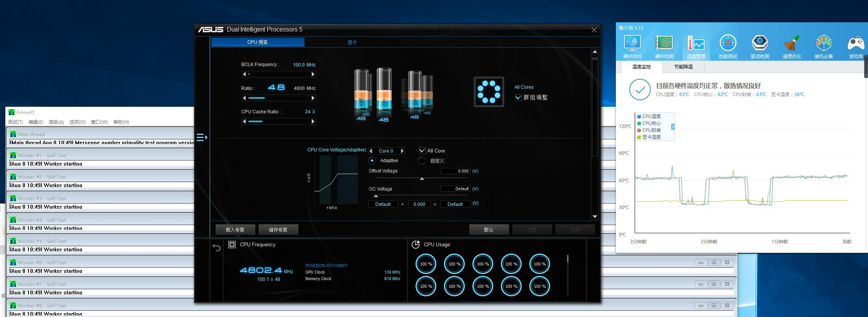868x317 pixels.
Task: Click the Worker #5 window icon
Action: coord(13,241)
